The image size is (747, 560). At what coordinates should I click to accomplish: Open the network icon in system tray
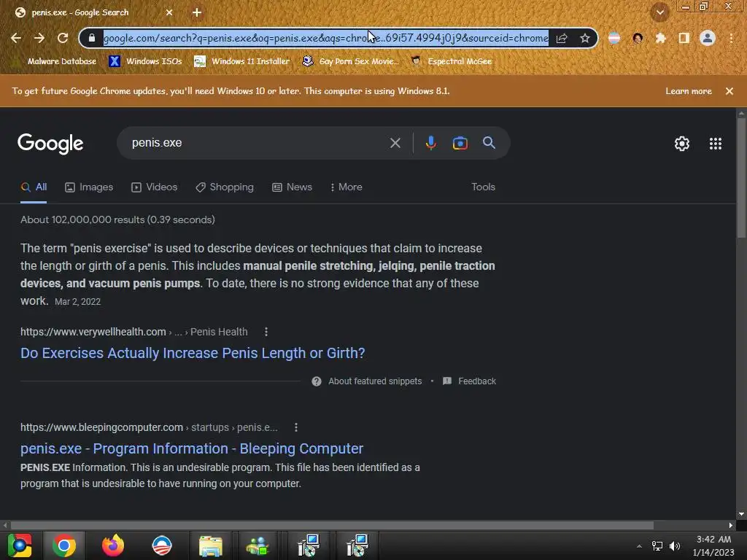click(657, 546)
